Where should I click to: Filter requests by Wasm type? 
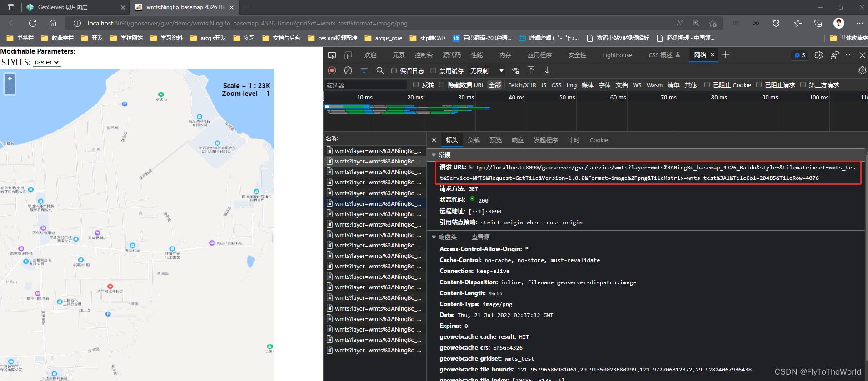point(654,85)
